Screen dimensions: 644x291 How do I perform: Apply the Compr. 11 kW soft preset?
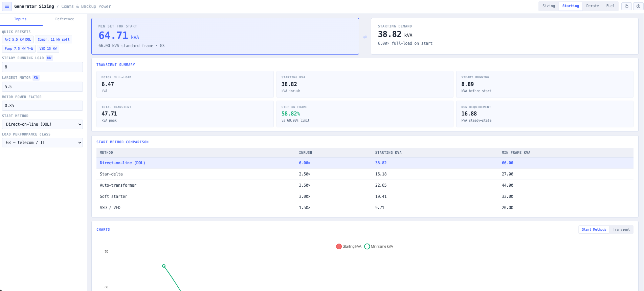coord(53,40)
